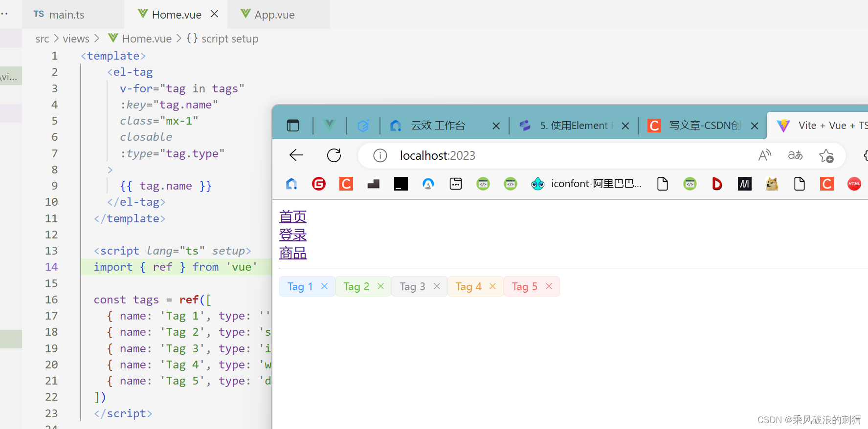
Task: Open the red HTML bookmark icon
Action: click(x=854, y=184)
